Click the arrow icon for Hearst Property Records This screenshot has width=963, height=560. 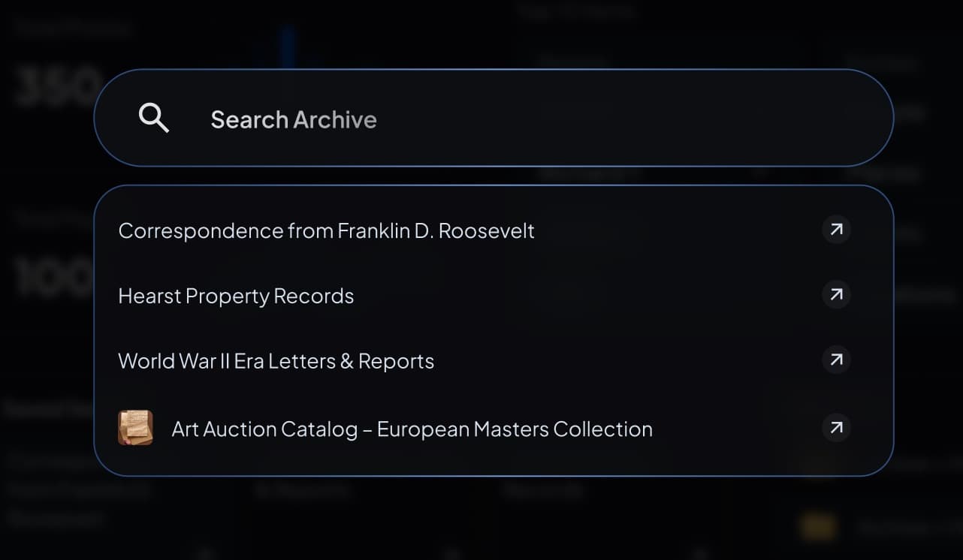click(836, 294)
